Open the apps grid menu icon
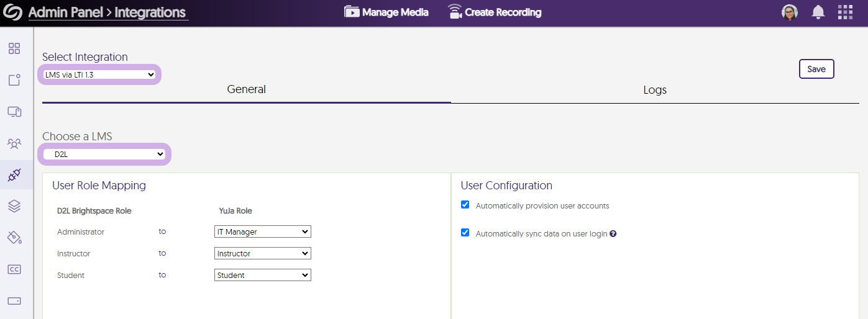The width and height of the screenshot is (868, 319). coord(845,12)
